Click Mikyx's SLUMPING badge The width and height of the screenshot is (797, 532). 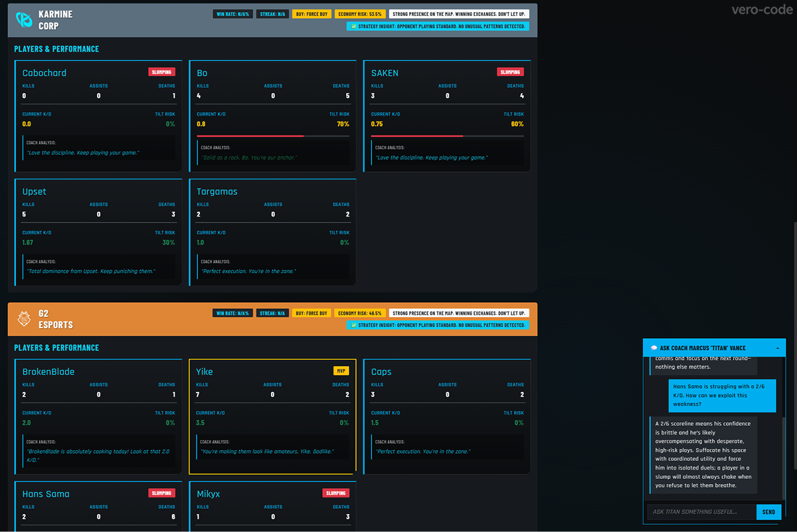coord(336,493)
